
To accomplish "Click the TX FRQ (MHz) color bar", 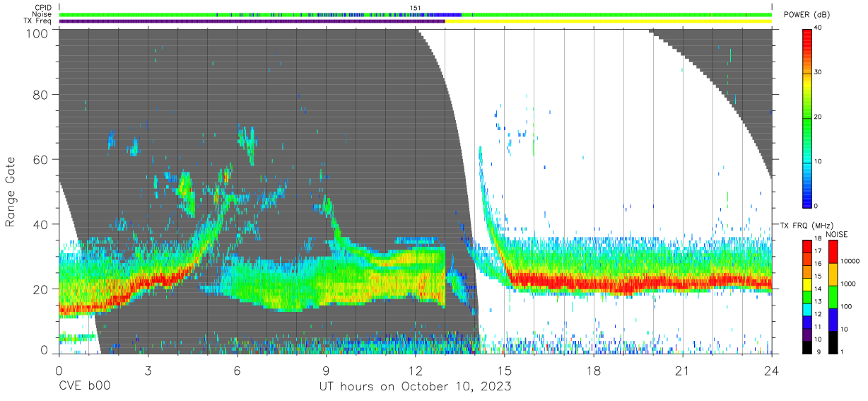I will (807, 297).
